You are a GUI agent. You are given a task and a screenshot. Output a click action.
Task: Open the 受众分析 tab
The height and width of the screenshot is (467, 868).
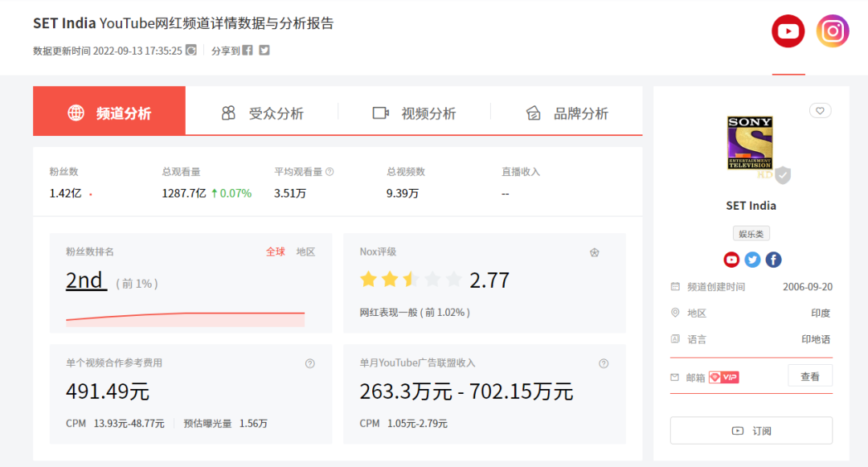click(x=262, y=113)
